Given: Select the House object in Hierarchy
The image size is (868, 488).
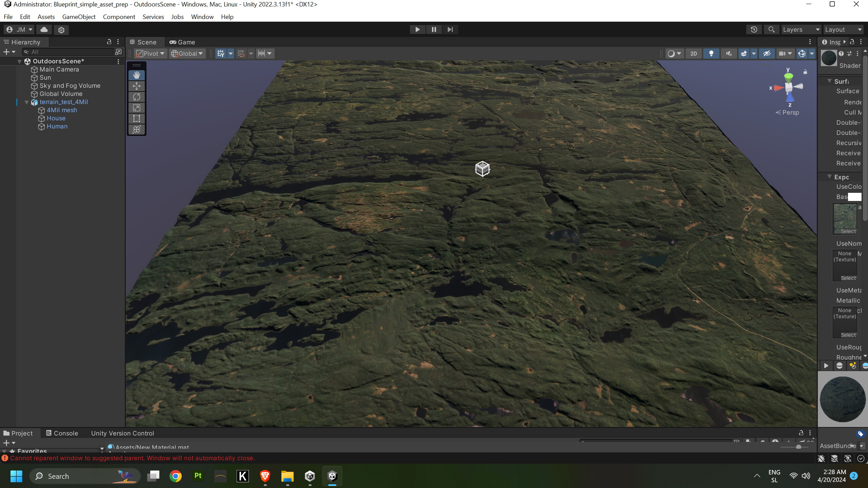Looking at the screenshot, I should click(x=56, y=118).
